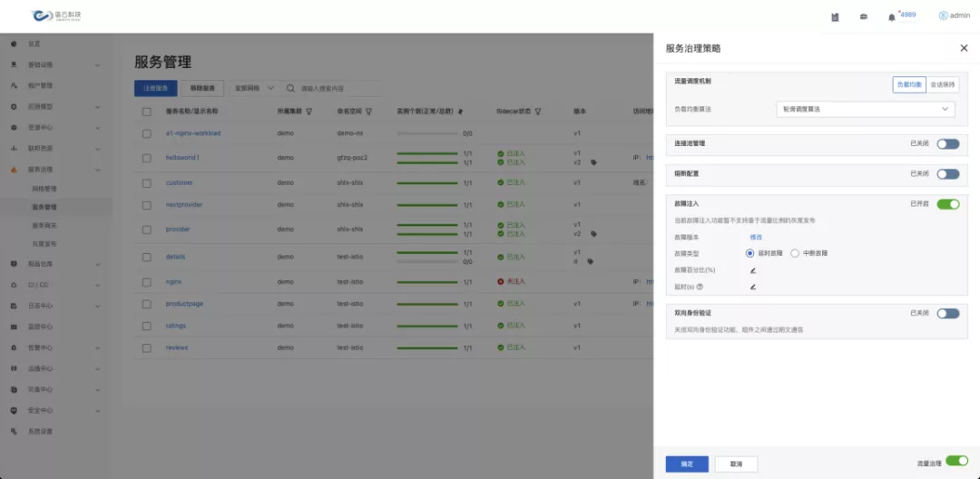Click the document icon in the top bar
This screenshot has height=479, width=980.
coord(835,16)
